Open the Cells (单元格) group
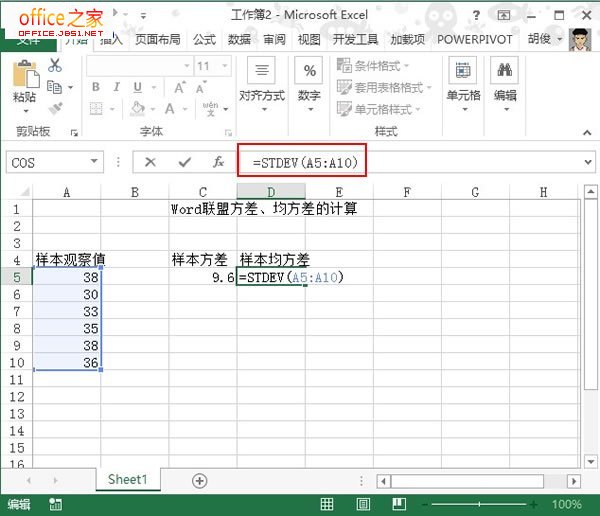 (x=463, y=85)
